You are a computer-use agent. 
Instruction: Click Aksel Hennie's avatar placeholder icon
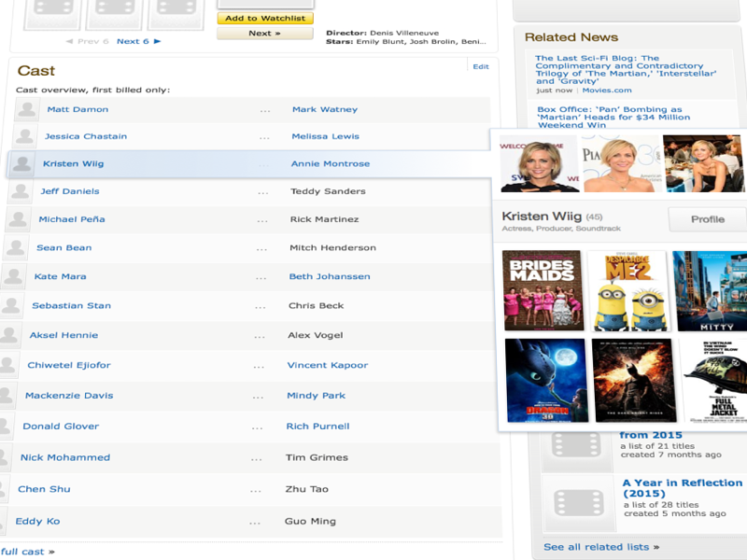click(x=8, y=335)
